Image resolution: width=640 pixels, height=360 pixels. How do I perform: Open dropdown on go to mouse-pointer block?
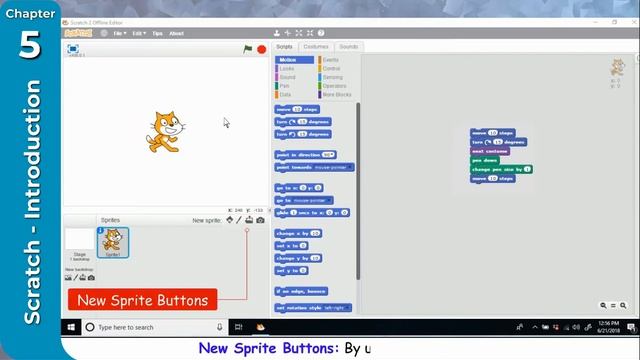[x=329, y=200]
